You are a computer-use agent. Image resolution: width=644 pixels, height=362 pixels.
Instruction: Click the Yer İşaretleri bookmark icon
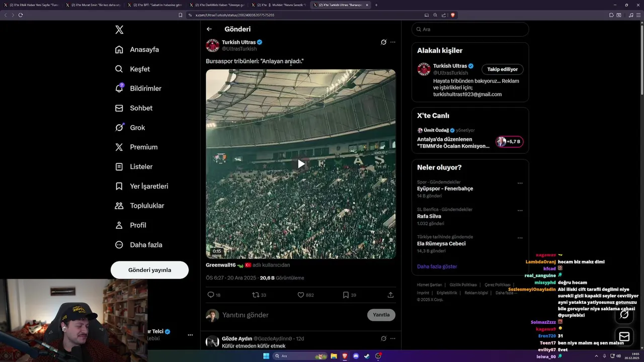[x=119, y=186]
